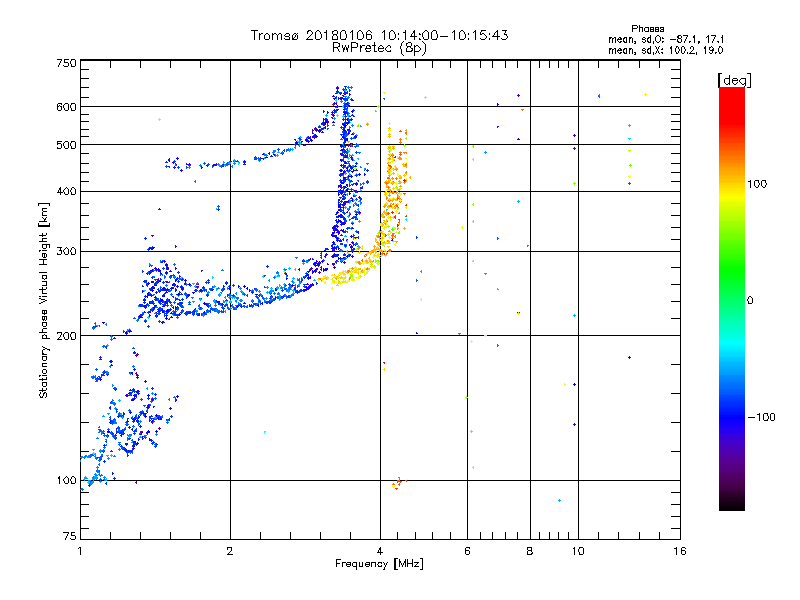
Task: Click the y-axis tick label '750'
Action: (66, 63)
